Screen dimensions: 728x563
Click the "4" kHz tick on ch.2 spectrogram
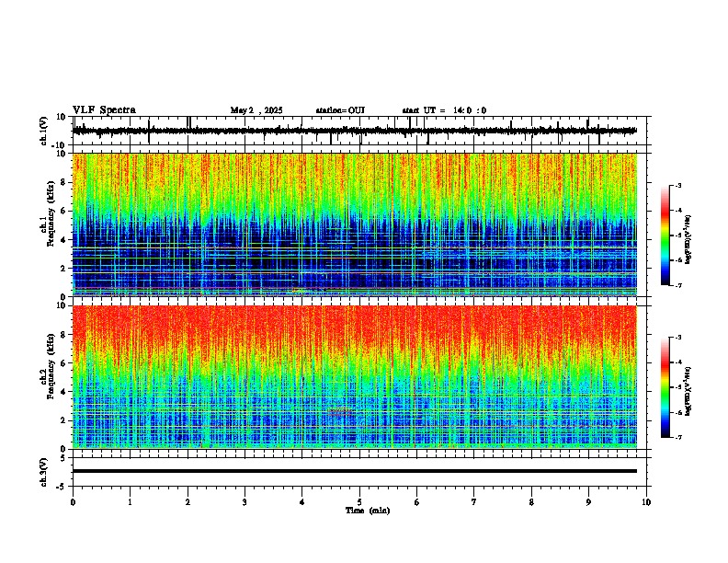click(64, 392)
